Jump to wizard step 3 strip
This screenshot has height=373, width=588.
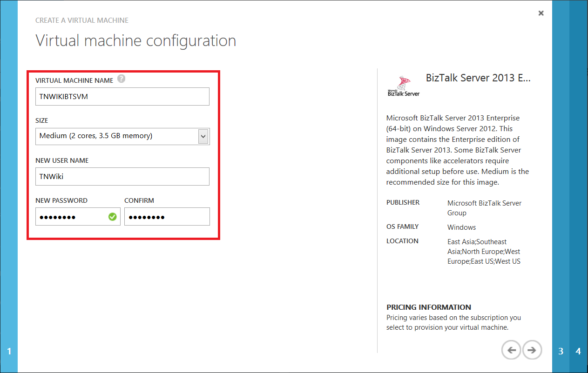561,186
